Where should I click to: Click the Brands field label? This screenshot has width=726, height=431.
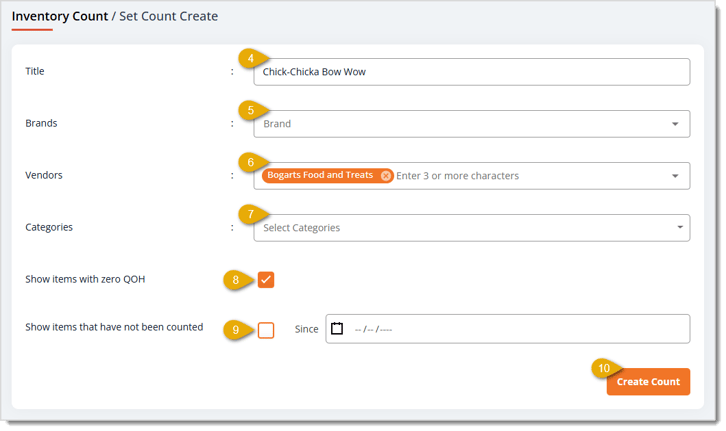(41, 124)
